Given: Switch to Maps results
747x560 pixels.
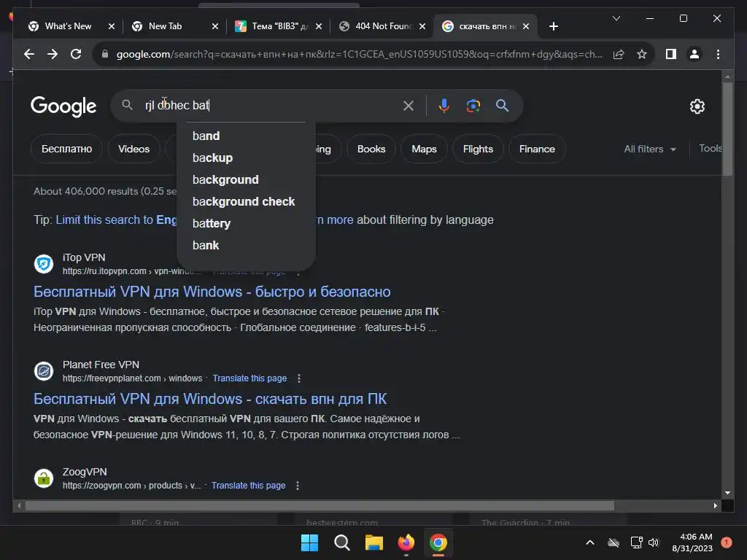Looking at the screenshot, I should click(424, 149).
